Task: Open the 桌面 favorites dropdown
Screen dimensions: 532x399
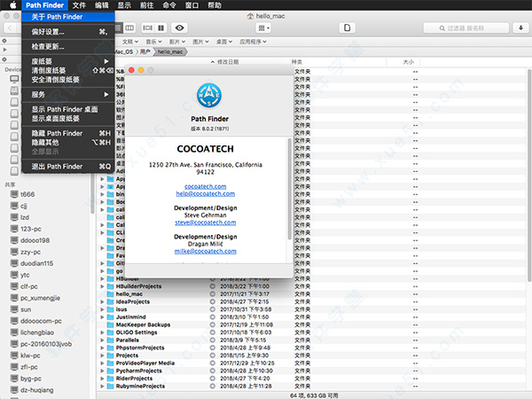Action: 224,42
